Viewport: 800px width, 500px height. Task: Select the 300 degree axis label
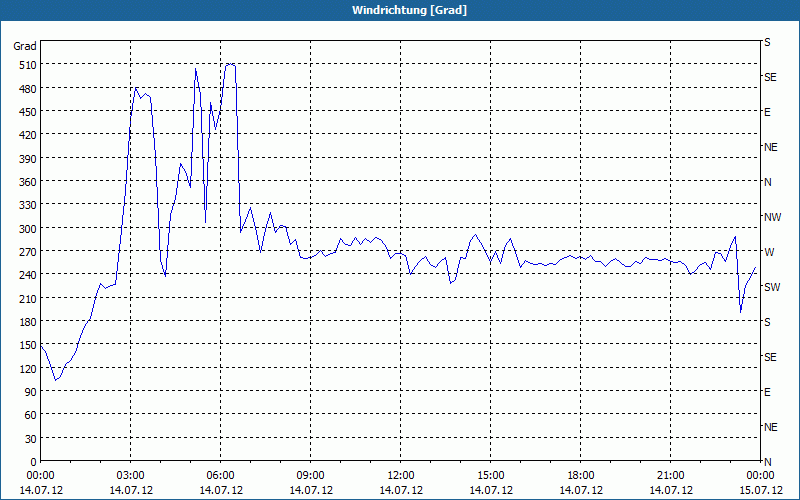[x=28, y=229]
